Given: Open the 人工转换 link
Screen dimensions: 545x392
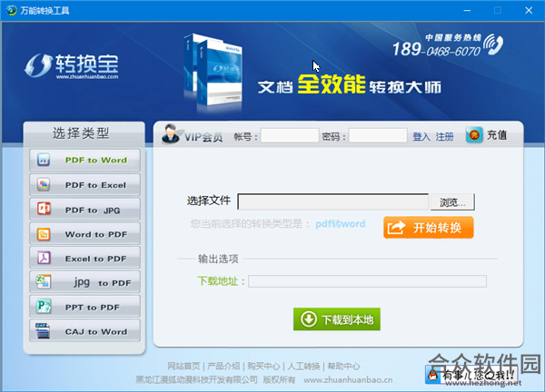Looking at the screenshot, I should click(303, 366).
